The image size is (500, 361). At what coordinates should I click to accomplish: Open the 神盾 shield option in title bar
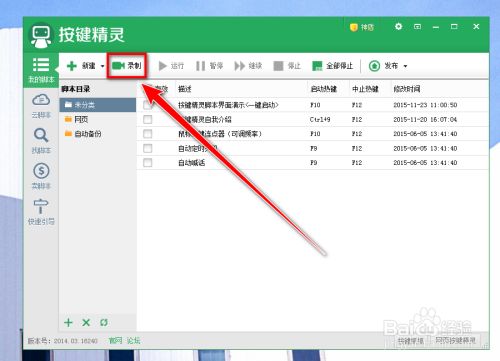pyautogui.click(x=362, y=27)
